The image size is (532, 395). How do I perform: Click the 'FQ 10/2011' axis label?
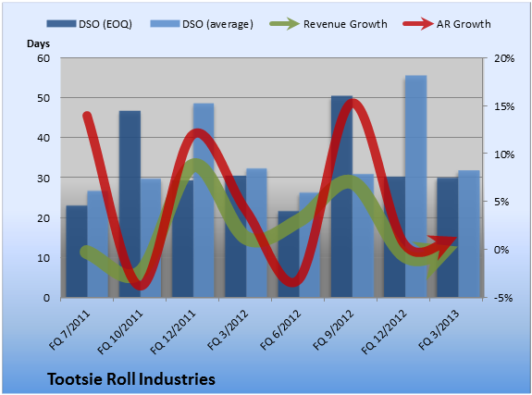point(120,333)
